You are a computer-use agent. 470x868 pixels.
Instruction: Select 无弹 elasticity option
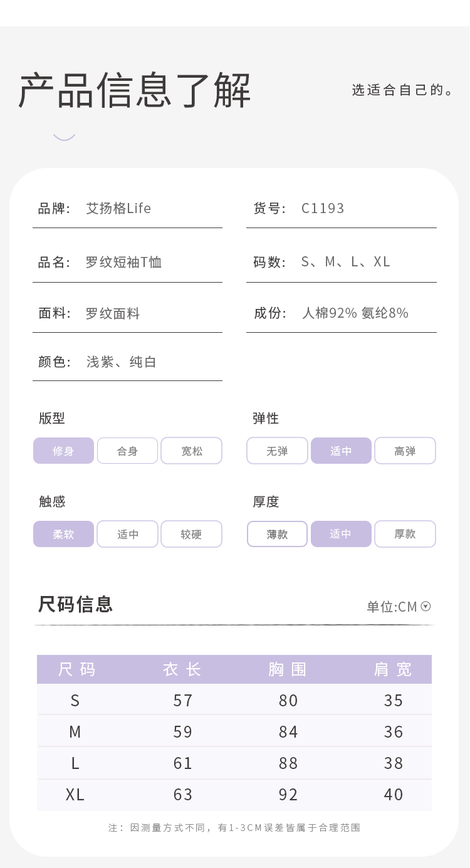coord(277,451)
